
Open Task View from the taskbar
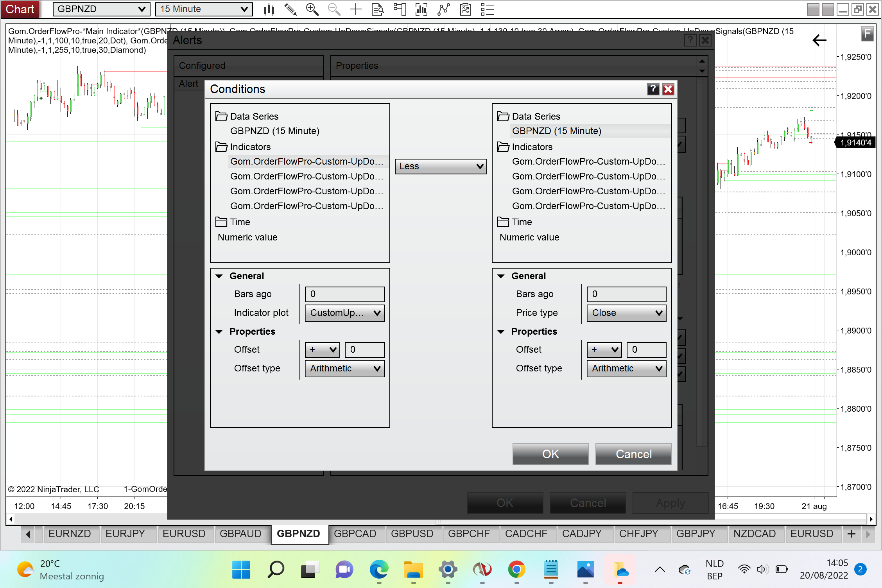tap(310, 570)
